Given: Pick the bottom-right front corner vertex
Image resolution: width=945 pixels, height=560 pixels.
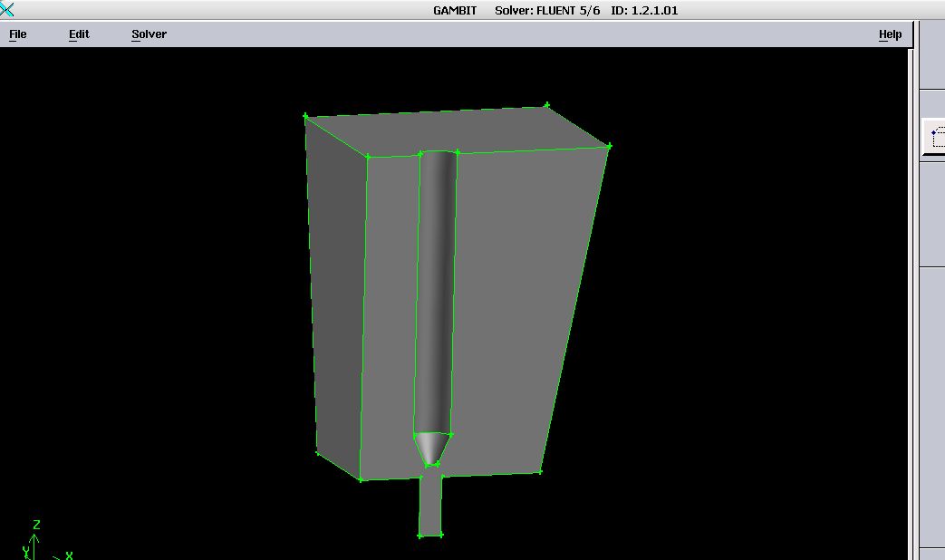Looking at the screenshot, I should coord(540,471).
